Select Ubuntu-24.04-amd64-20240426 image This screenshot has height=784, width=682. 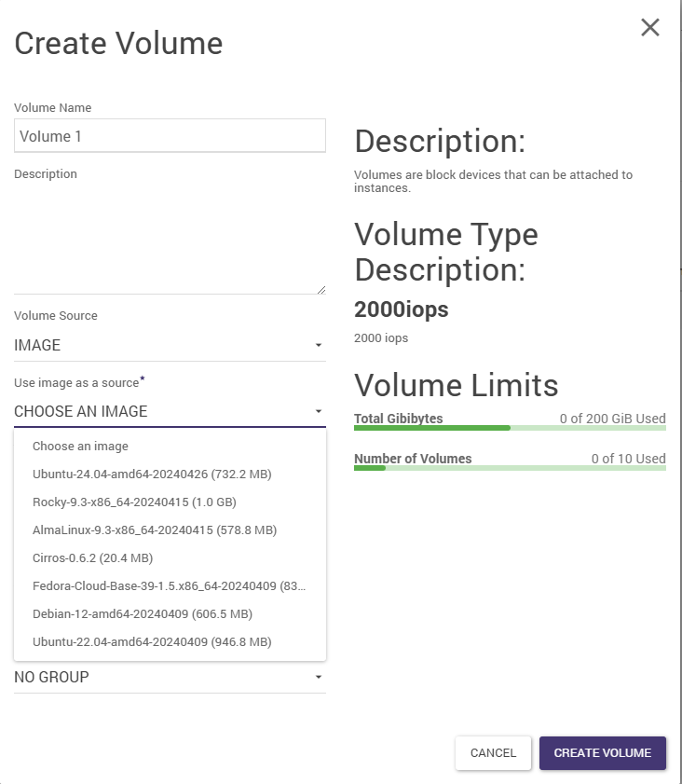(x=152, y=475)
